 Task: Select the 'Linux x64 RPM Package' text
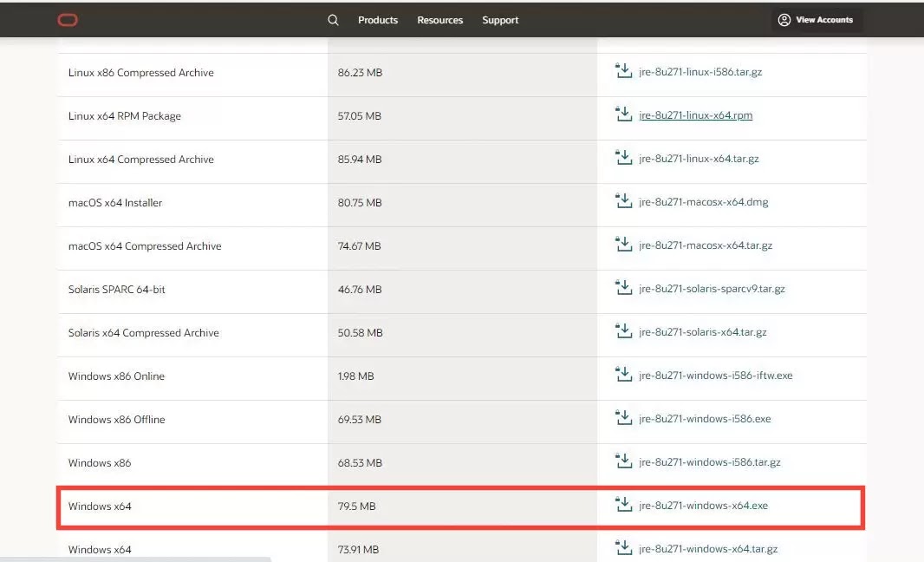[124, 116]
